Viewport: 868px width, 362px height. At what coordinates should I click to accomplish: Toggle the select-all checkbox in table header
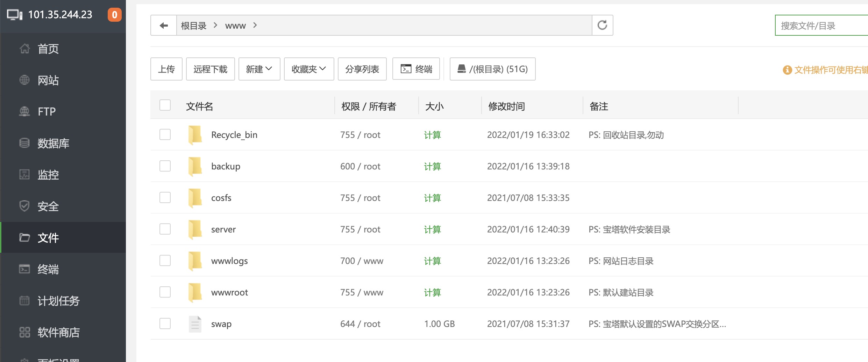click(x=165, y=105)
